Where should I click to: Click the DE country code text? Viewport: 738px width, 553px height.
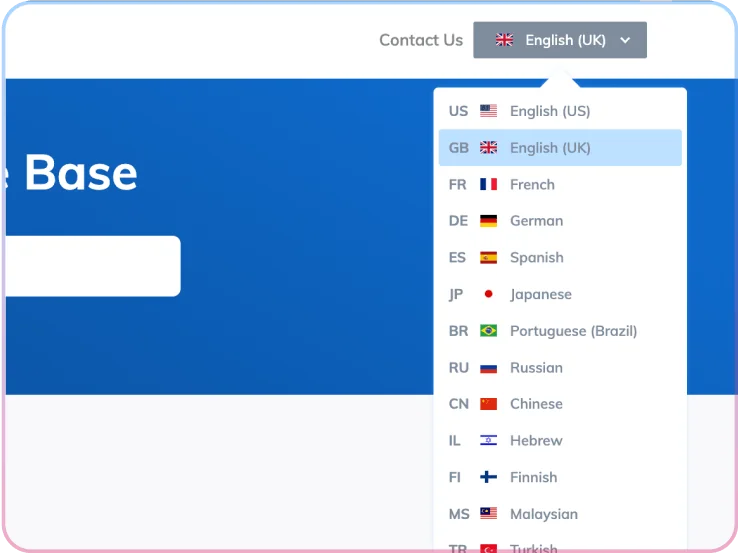[458, 221]
